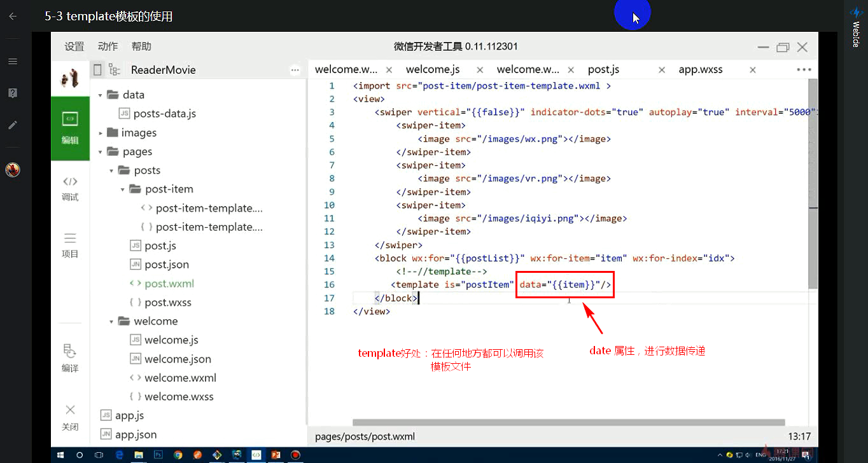The image size is (868, 463).
Task: Switch to the 调试 debug panel
Action: 71,189
